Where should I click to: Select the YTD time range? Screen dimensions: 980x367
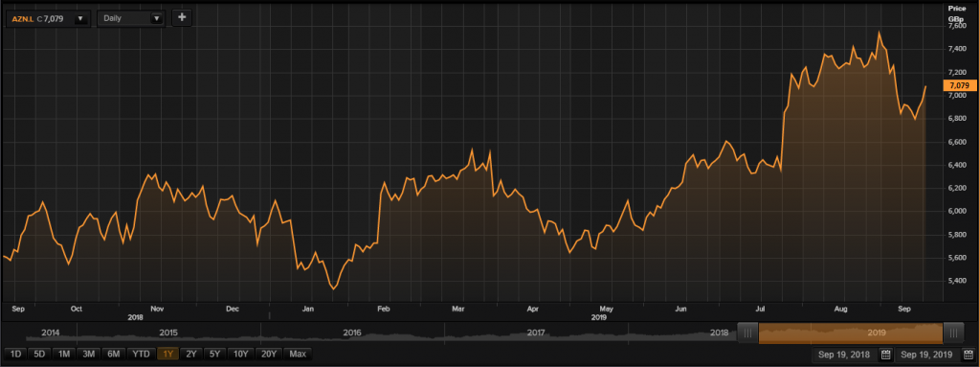click(141, 354)
